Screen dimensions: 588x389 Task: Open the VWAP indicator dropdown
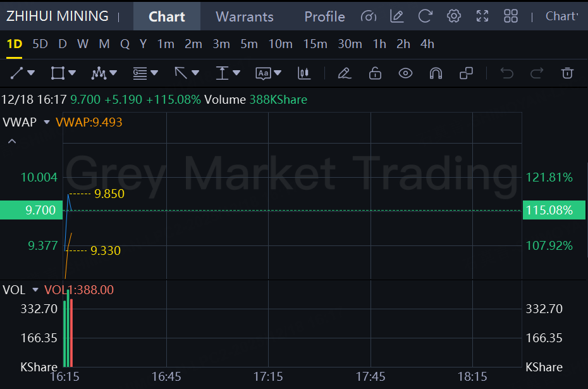[x=47, y=122]
